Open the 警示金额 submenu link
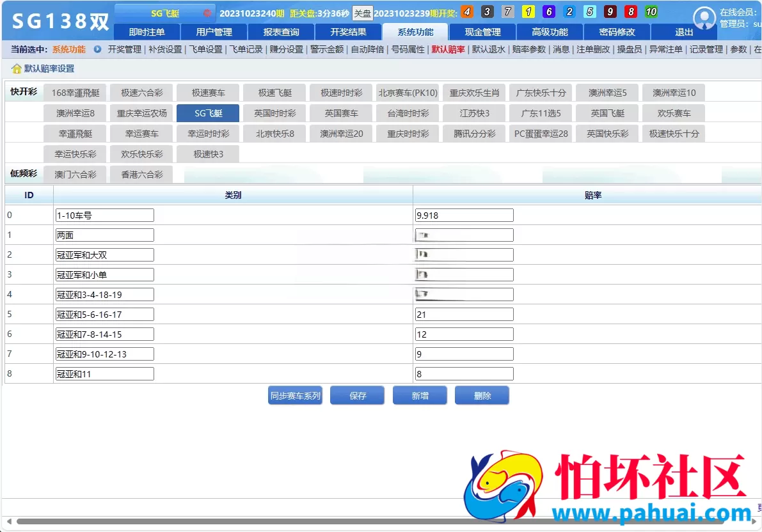The image size is (762, 532). (x=326, y=49)
